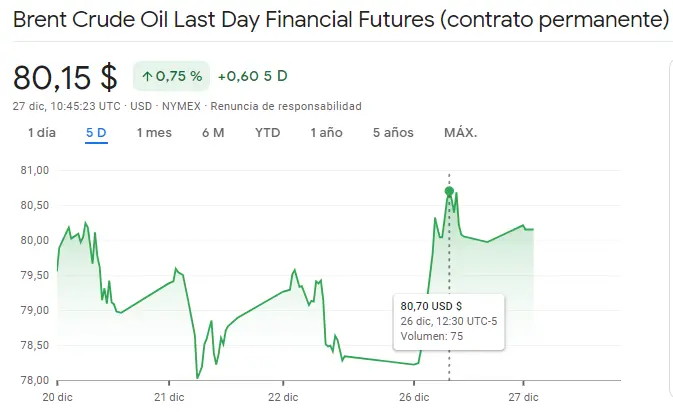Show the 5 años range tab
673x419 pixels.
(392, 133)
